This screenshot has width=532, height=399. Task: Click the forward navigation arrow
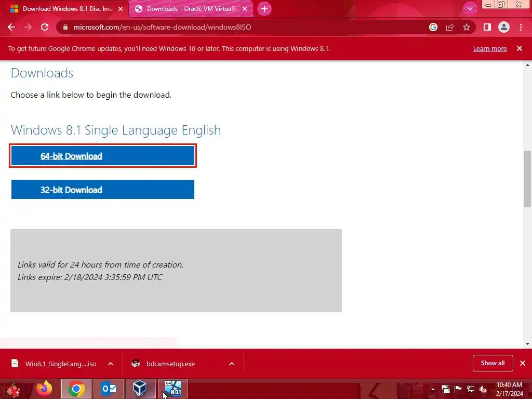pyautogui.click(x=28, y=27)
